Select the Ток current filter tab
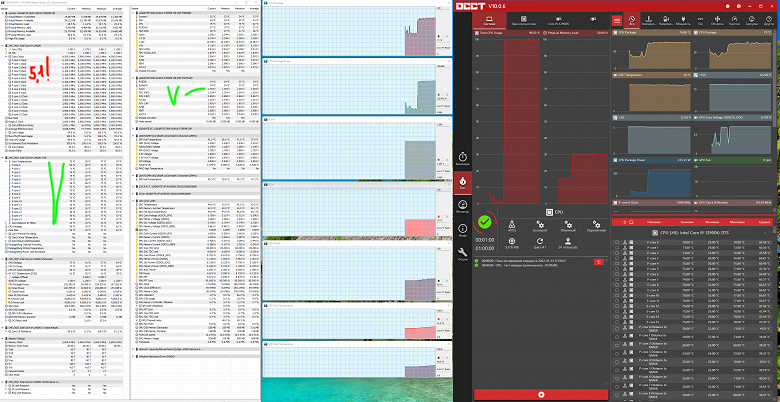The height and width of the screenshot is (402, 780). coord(700,21)
